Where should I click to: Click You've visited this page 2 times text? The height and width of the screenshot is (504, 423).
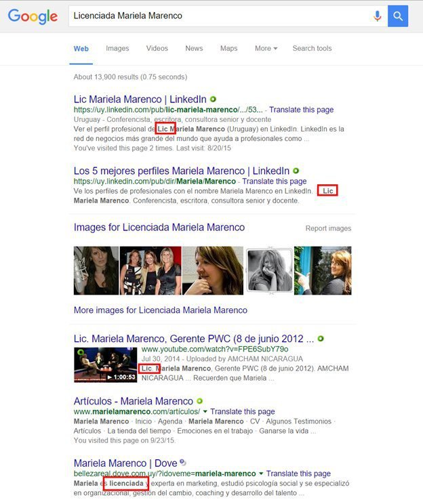(152, 148)
